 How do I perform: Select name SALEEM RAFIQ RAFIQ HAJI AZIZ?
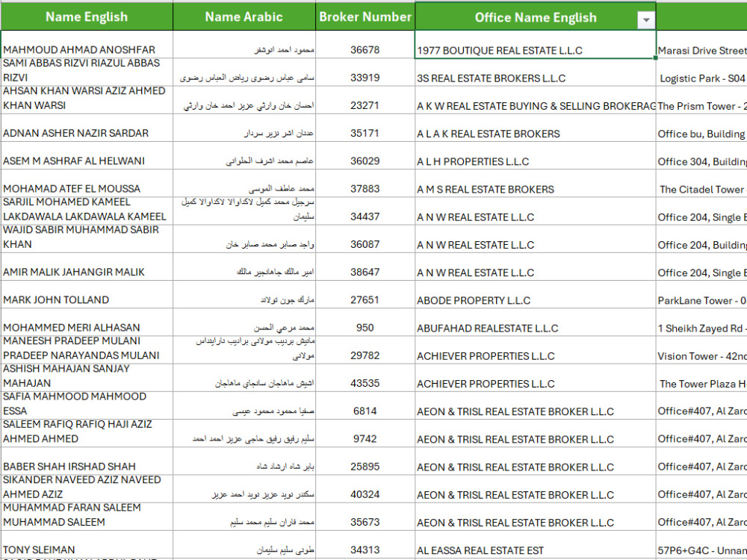pyautogui.click(x=87, y=433)
